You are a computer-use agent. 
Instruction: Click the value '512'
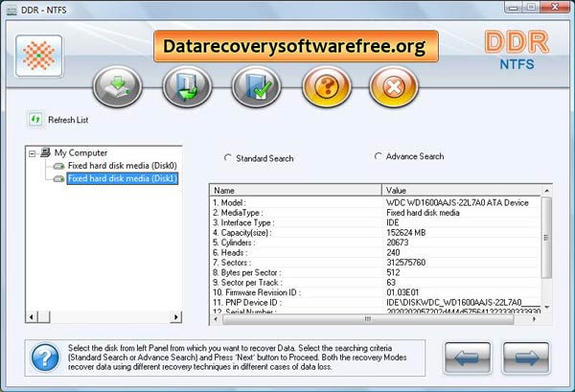(x=393, y=272)
